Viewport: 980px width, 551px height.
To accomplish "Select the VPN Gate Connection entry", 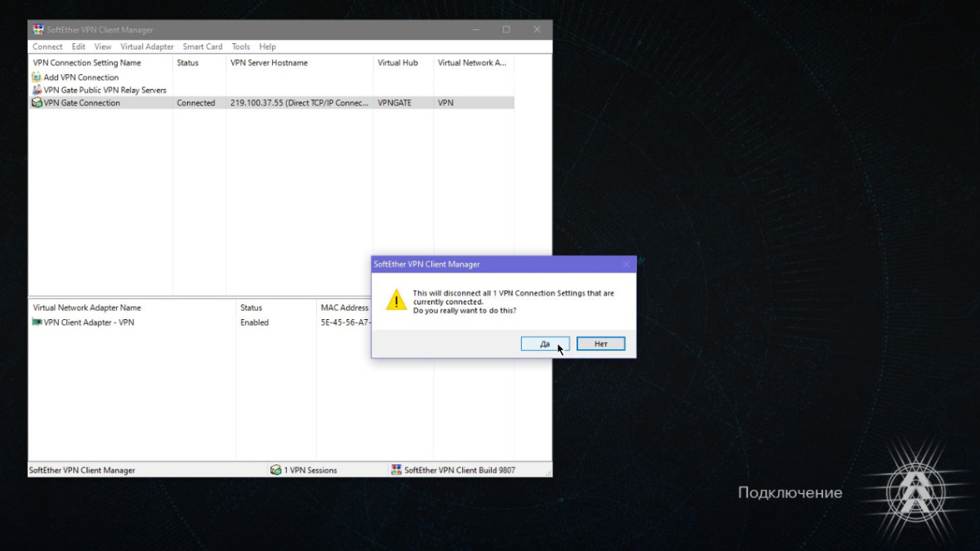I will click(82, 103).
